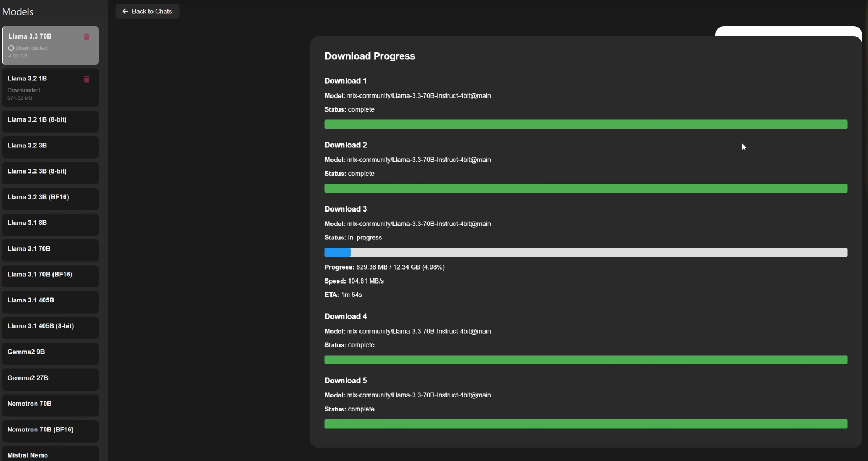Screen dimensions: 868x461
Task: Click the Progress 629.36 MB / 12.34 GB text
Action: 385,267
